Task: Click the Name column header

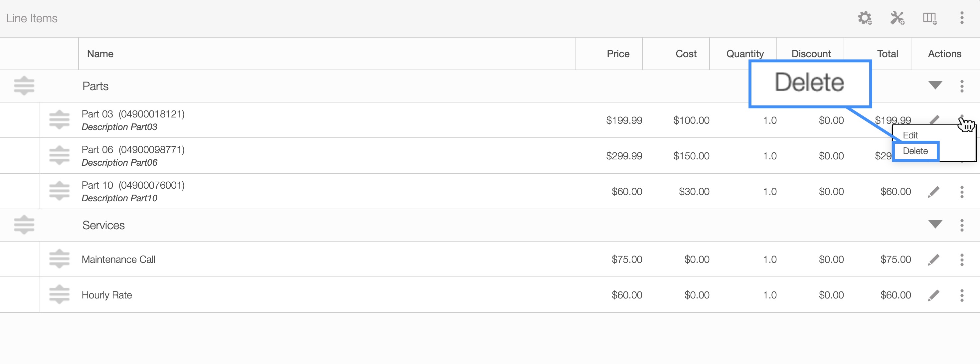Action: pyautogui.click(x=100, y=54)
